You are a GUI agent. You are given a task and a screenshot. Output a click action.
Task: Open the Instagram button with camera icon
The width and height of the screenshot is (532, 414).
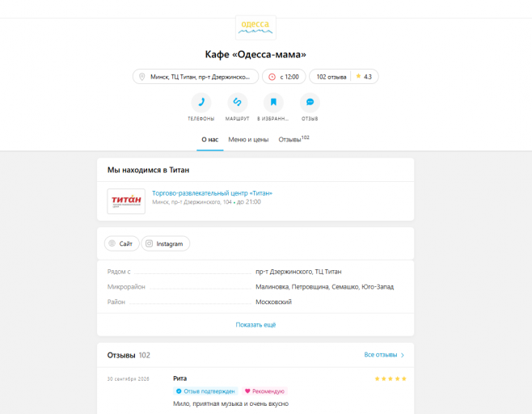[166, 243]
